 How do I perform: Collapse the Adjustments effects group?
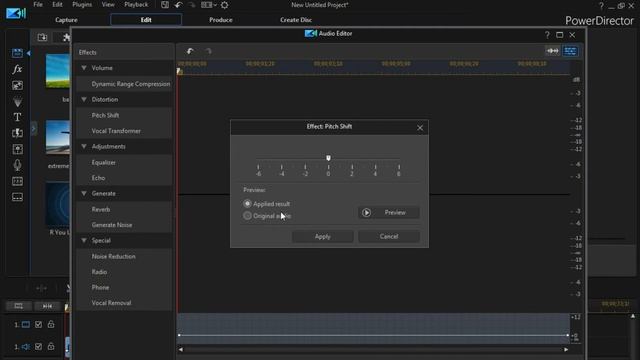coord(84,146)
